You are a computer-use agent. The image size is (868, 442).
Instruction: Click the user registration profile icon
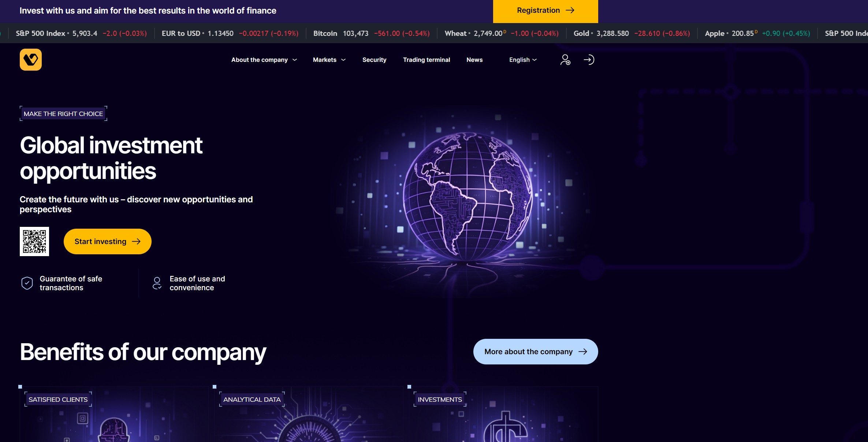point(565,60)
